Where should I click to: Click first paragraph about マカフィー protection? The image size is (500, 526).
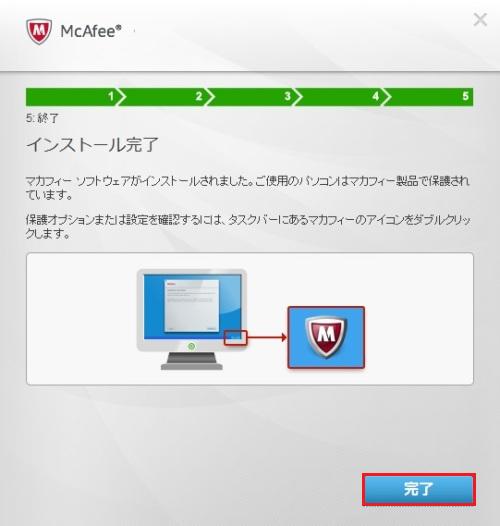248,188
